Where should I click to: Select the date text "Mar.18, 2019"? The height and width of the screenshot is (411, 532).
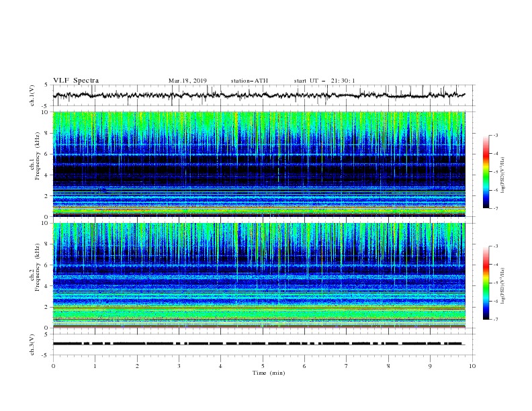click(x=187, y=81)
